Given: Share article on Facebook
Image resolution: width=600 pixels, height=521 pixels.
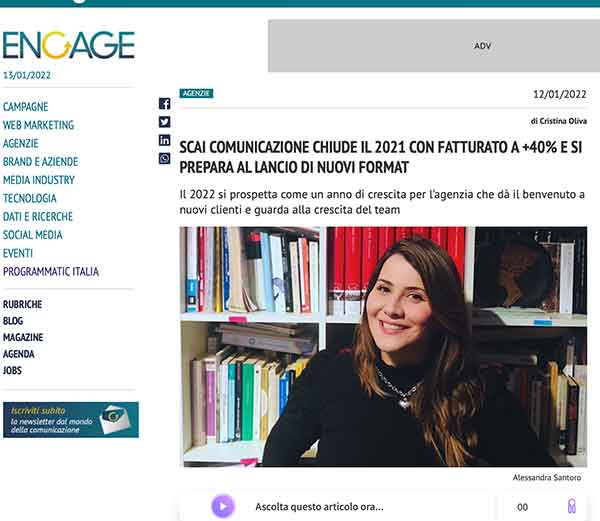Looking at the screenshot, I should (x=165, y=103).
